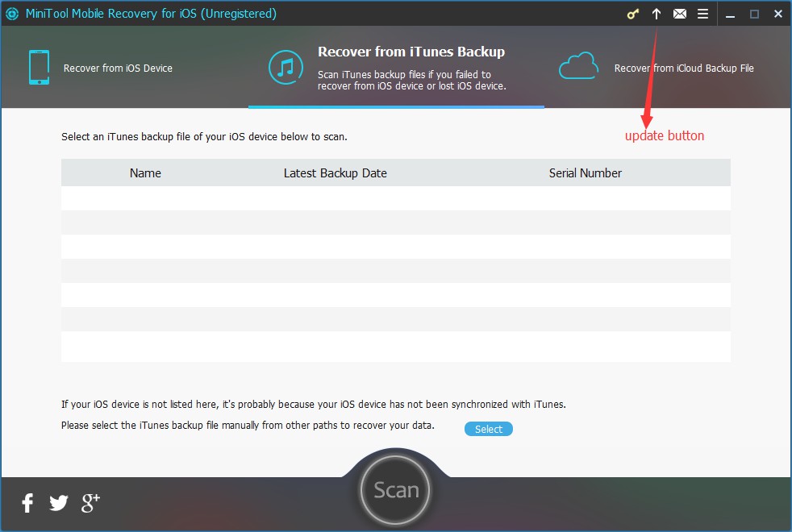Click the MiniTool app logo icon
The height and width of the screenshot is (532, 792).
pos(11,15)
